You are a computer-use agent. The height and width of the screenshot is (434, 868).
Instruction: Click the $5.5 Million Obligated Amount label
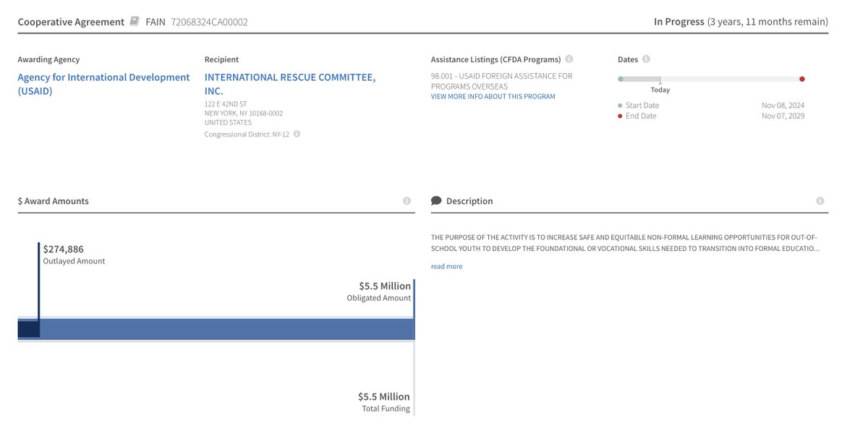(378, 292)
